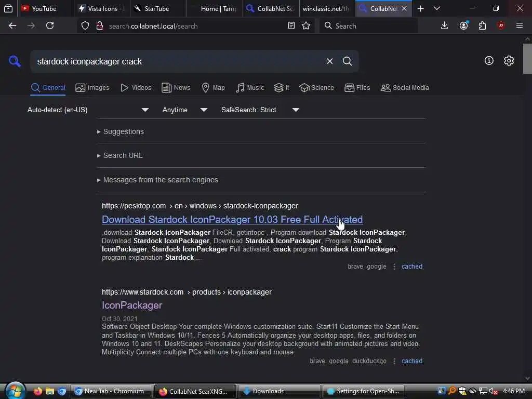Viewport: 532px width, 399px height.
Task: Switch to New Tab - Chromium taskbar button
Action: point(111,391)
